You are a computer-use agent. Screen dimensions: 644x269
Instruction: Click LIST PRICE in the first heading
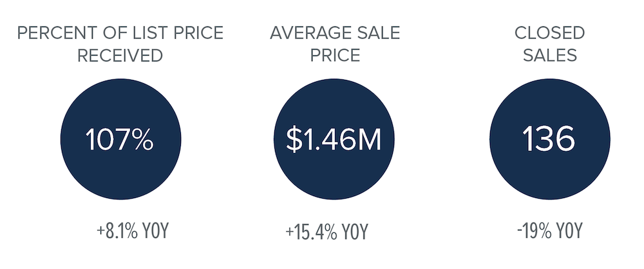173,33
